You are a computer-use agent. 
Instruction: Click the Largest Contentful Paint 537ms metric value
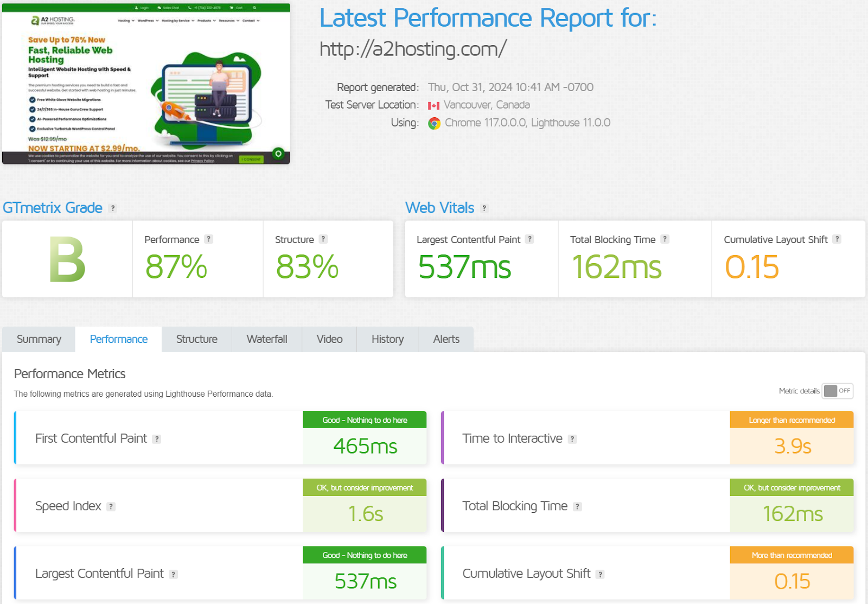point(365,581)
